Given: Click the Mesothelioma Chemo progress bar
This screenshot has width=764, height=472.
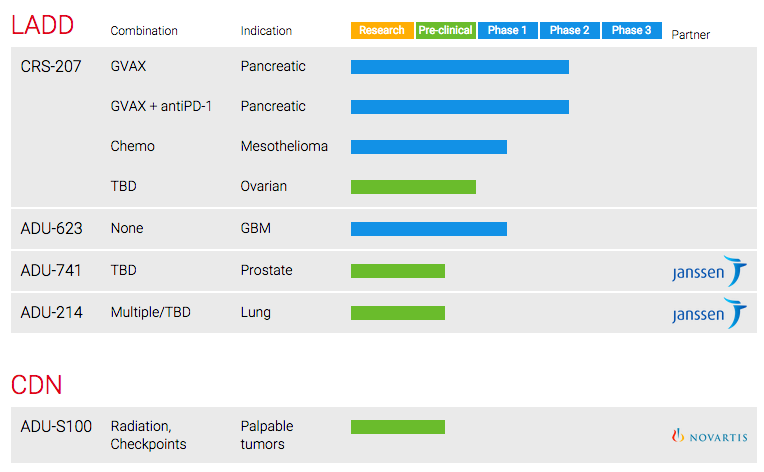Looking at the screenshot, I should point(429,147).
